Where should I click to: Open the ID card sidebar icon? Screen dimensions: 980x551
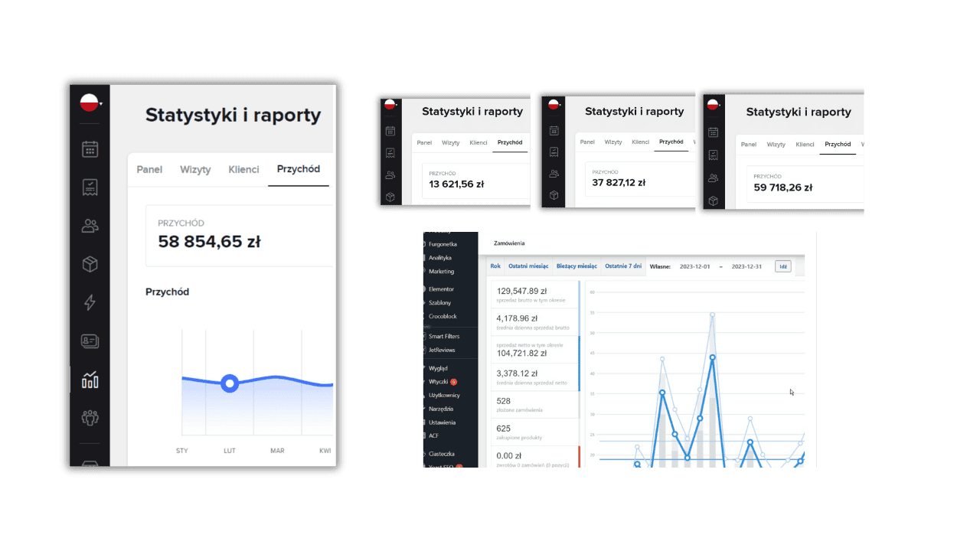coord(90,341)
